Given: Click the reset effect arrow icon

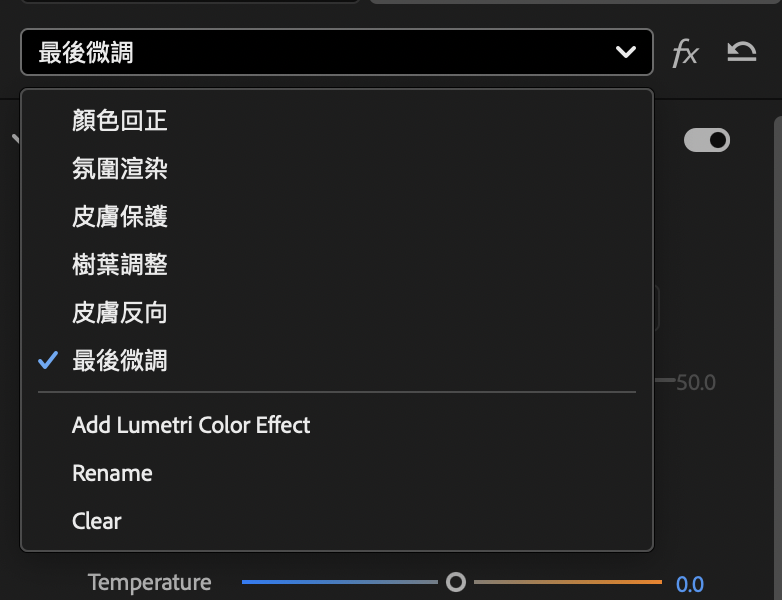Looking at the screenshot, I should coord(741,52).
